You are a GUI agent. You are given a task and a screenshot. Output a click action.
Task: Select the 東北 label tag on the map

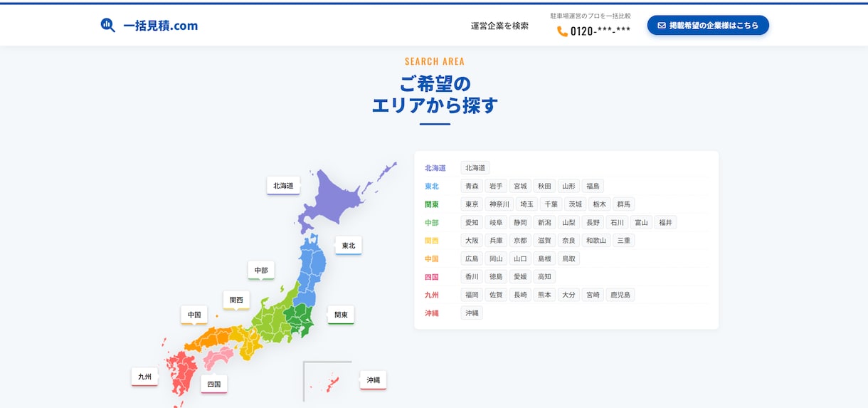pyautogui.click(x=349, y=245)
